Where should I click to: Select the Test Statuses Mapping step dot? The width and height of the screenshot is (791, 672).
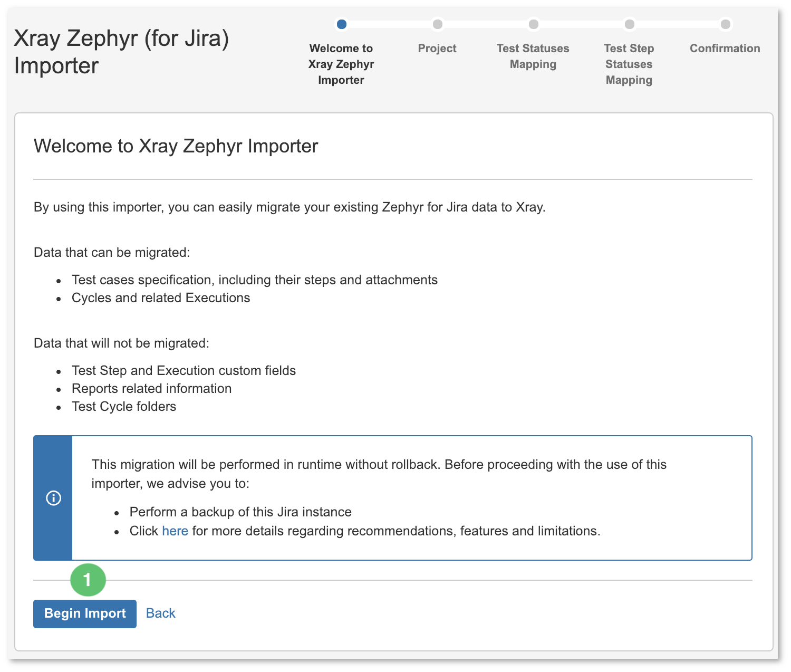pyautogui.click(x=533, y=24)
